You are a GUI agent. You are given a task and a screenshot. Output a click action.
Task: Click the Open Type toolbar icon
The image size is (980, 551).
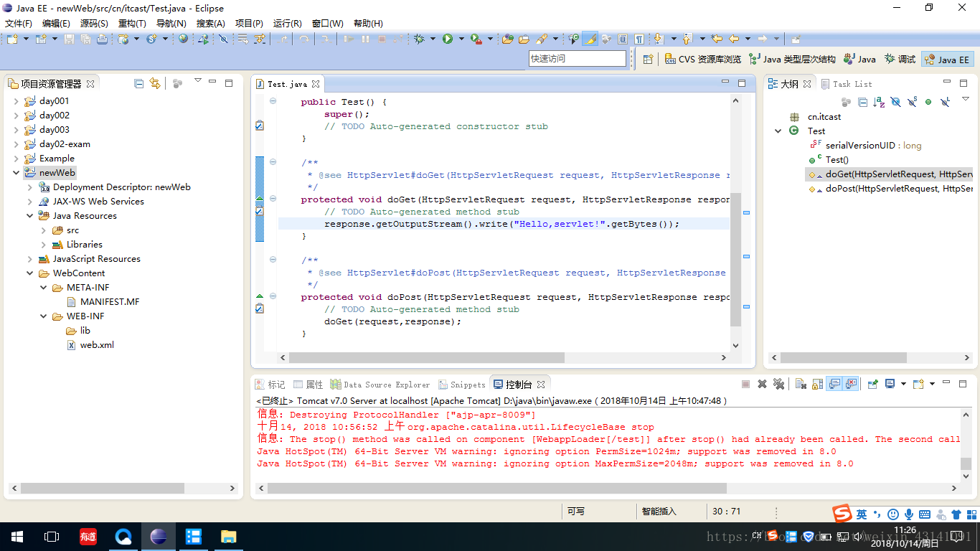click(x=507, y=39)
